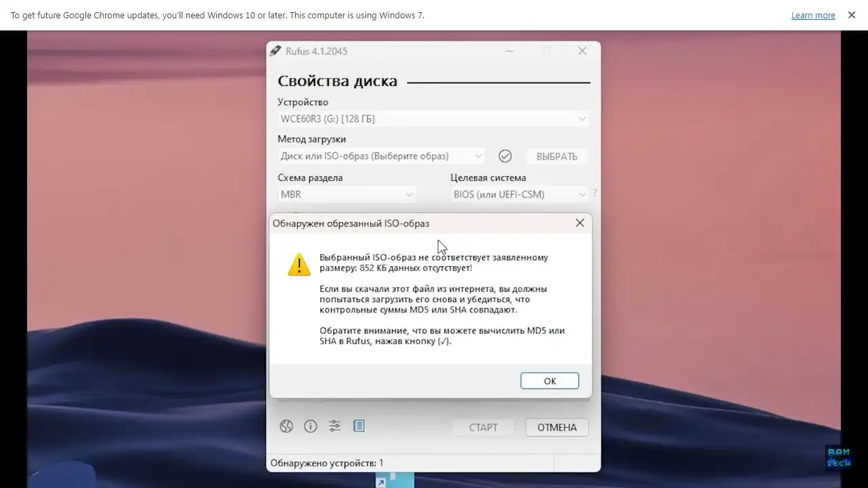
Task: Close the Rufus window
Action: coord(582,51)
